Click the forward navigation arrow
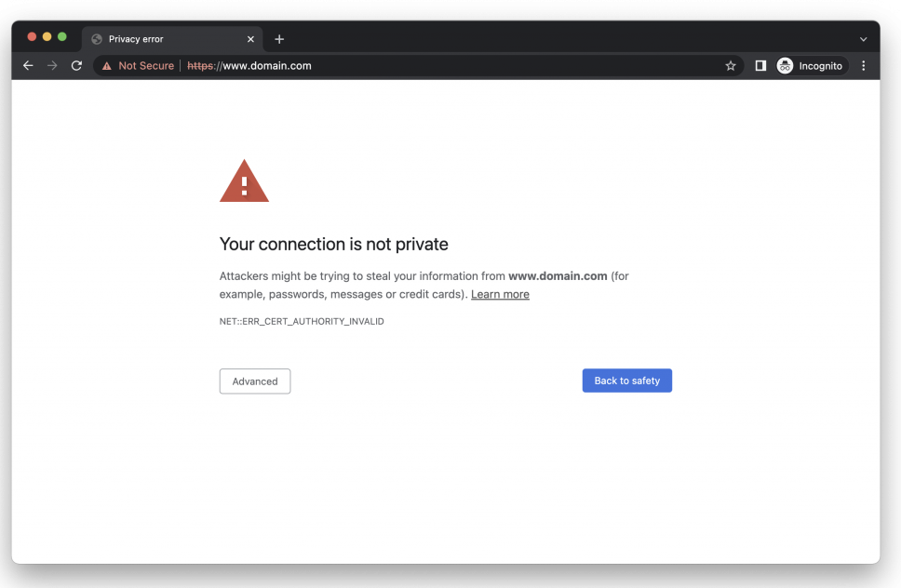 (x=51, y=65)
